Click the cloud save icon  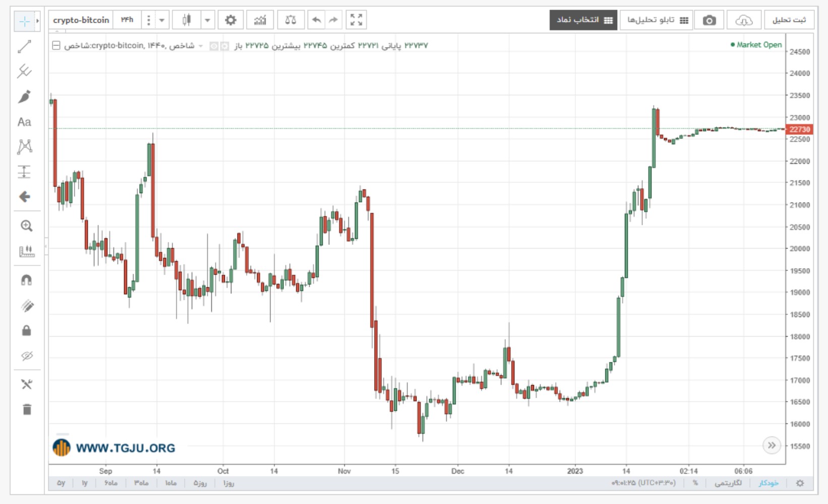[x=744, y=20]
